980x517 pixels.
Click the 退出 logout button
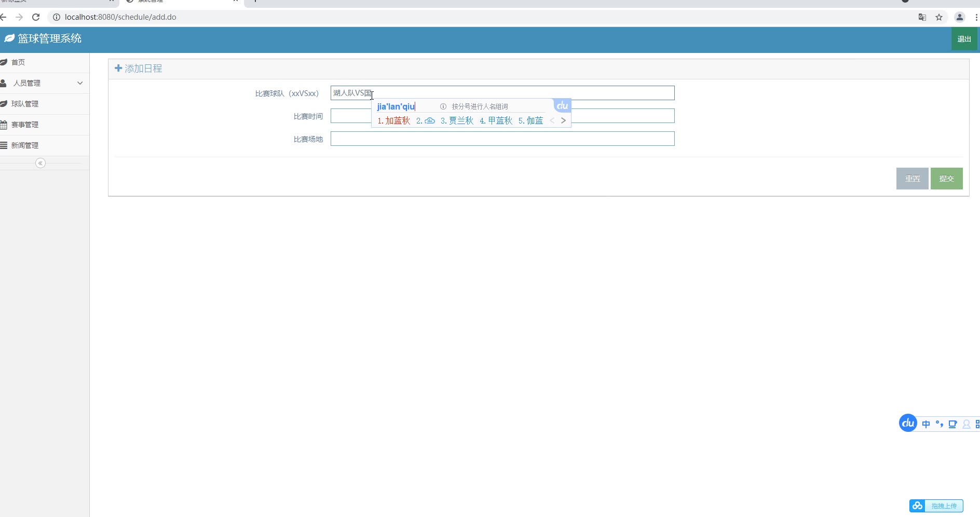click(964, 39)
